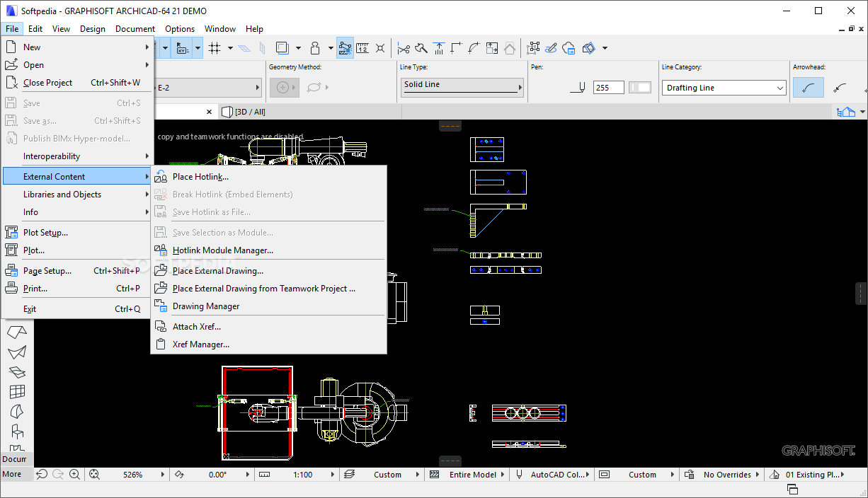868x498 pixels.
Task: Expand the No Overrides graphic override dropdown
Action: pyautogui.click(x=758, y=475)
